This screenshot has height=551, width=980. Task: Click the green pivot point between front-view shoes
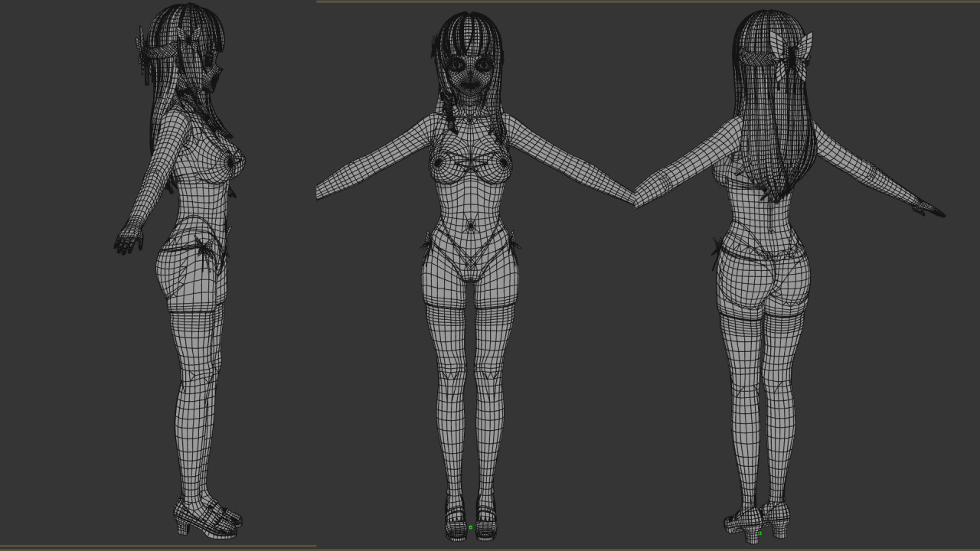tap(470, 527)
